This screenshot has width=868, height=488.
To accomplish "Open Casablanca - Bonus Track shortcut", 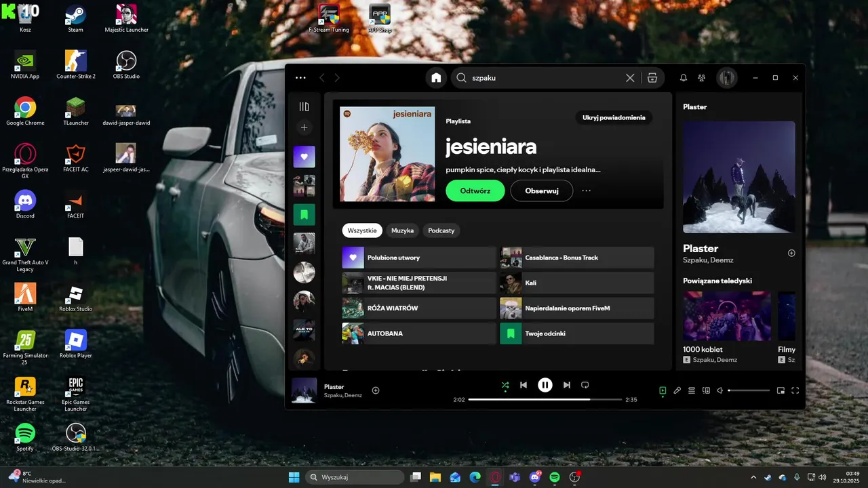I will click(x=577, y=258).
